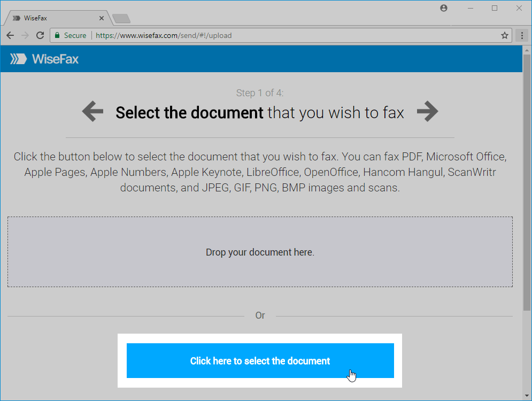Click the 'Step 1 of 4:' text
532x401 pixels.
260,93
